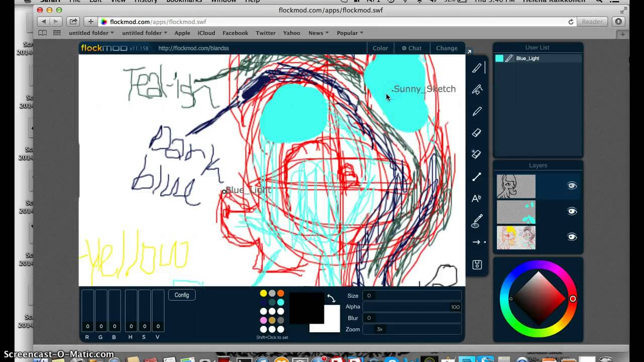
Task: Select the pencil tool
Action: (x=476, y=111)
